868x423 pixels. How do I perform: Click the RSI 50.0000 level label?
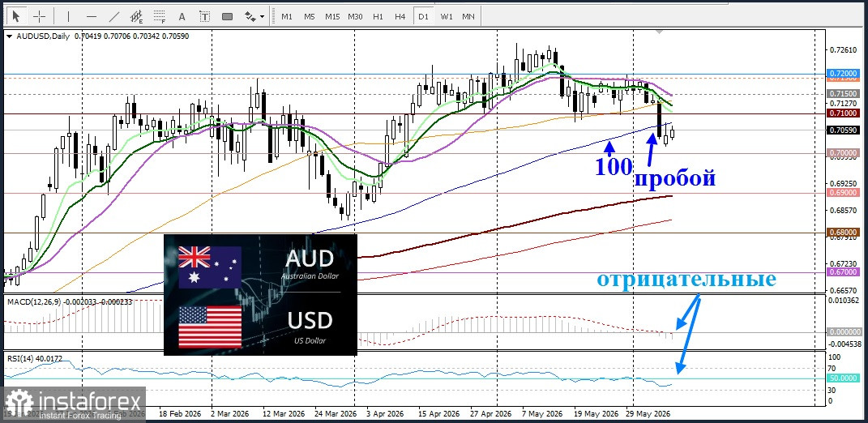coord(844,378)
